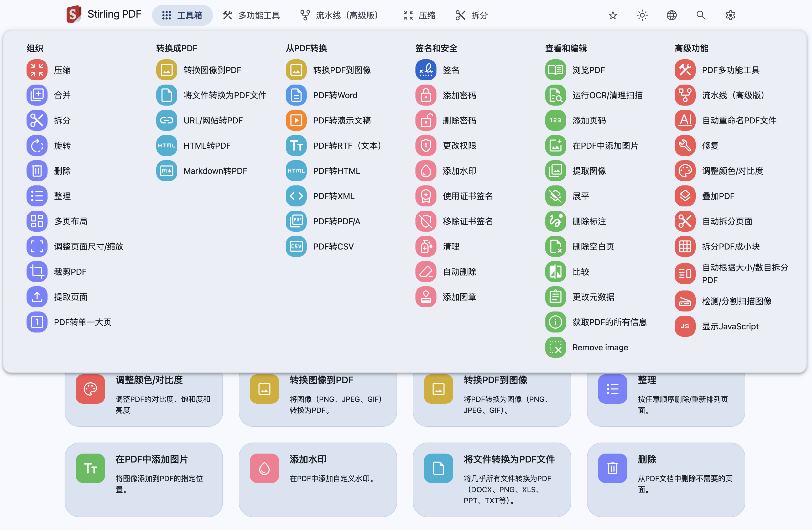Toggle dark mode with the sun icon
812x530 pixels.
(642, 15)
